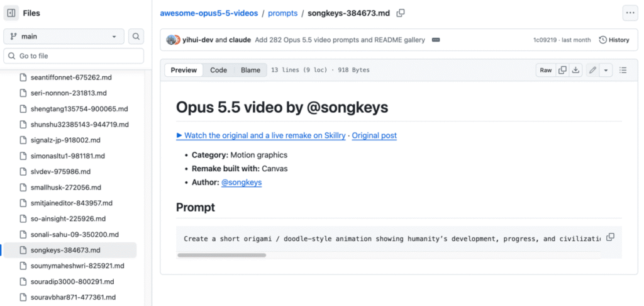Open seri-nonnon-231813.md in file tree

[x=69, y=93]
